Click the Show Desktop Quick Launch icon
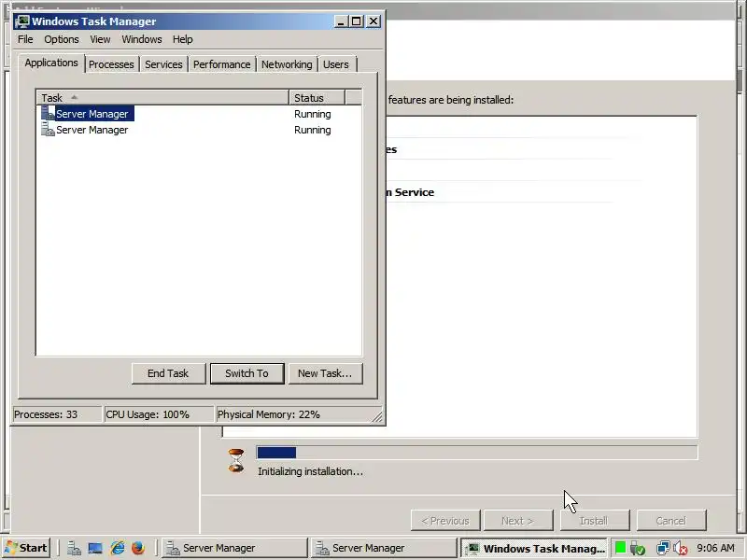This screenshot has width=747, height=560. [x=95, y=548]
